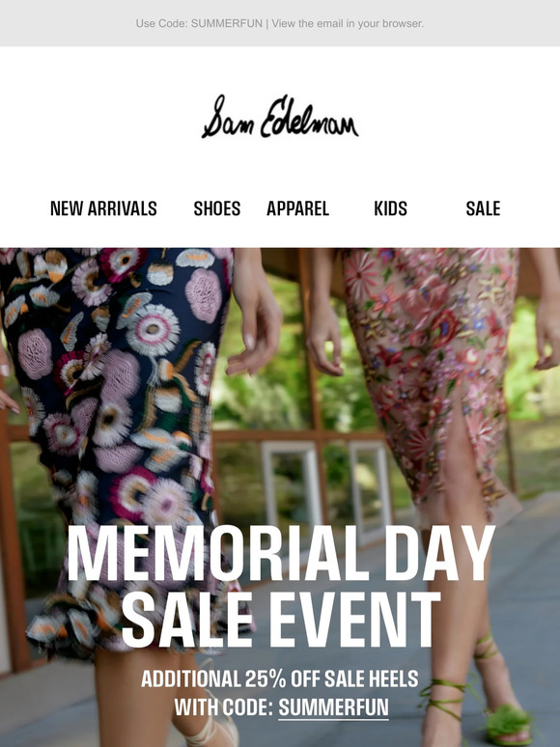Open the New Arrivals menu link
The width and height of the screenshot is (560, 747).
pyautogui.click(x=103, y=208)
